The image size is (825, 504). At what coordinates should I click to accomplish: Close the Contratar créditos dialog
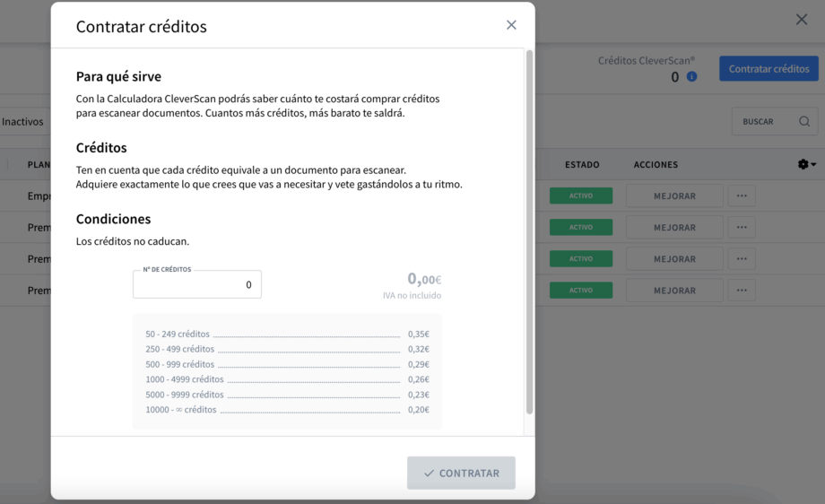point(511,25)
